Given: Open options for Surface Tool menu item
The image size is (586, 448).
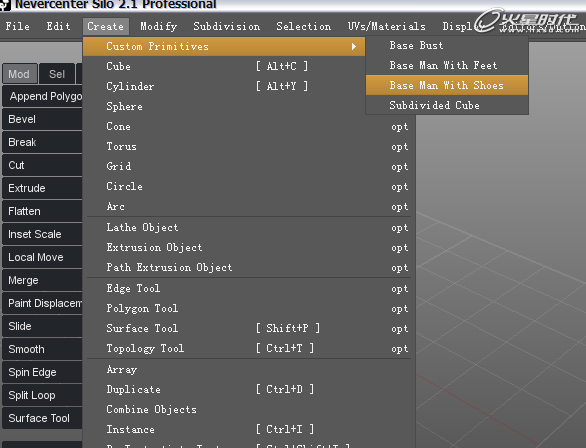Looking at the screenshot, I should point(400,328).
